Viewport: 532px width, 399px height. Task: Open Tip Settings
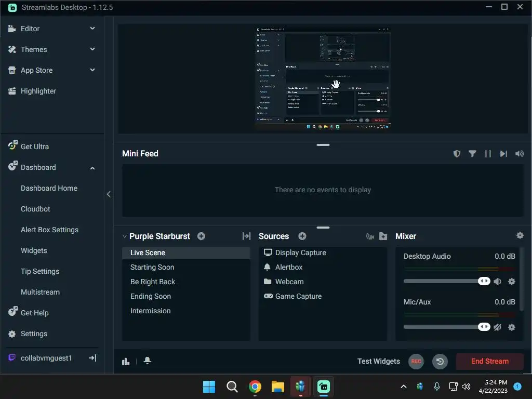[x=40, y=271]
